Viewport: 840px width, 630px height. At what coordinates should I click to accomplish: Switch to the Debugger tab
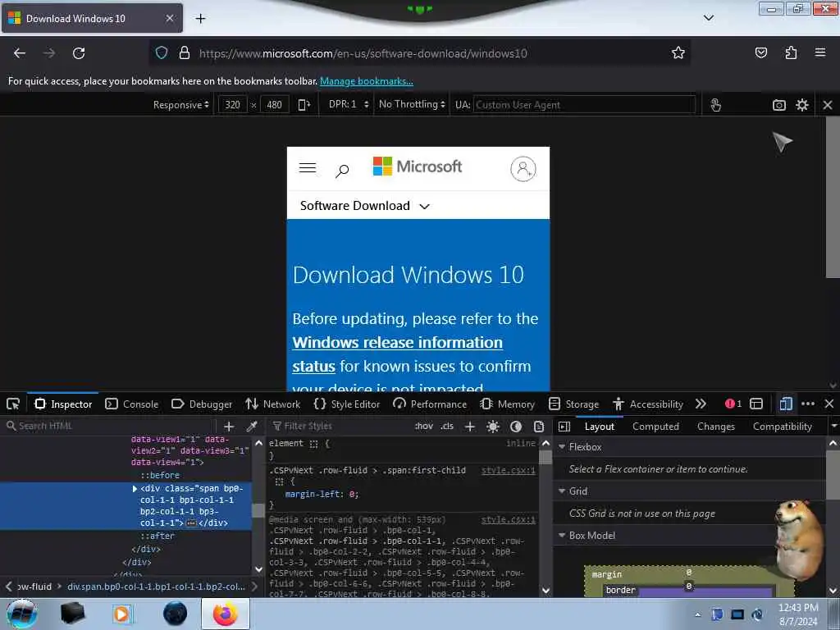[202, 404]
